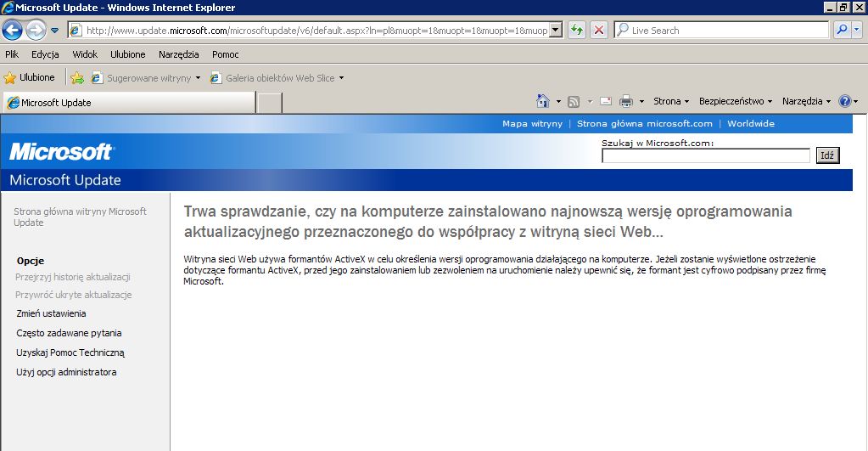Open the Edycja menu
The image size is (868, 451).
coord(45,54)
